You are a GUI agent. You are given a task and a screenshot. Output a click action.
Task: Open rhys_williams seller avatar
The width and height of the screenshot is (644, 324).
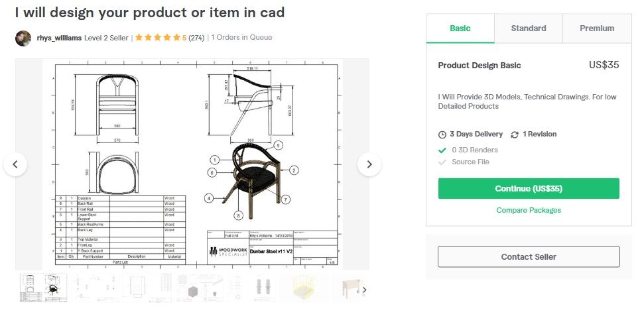tap(23, 38)
